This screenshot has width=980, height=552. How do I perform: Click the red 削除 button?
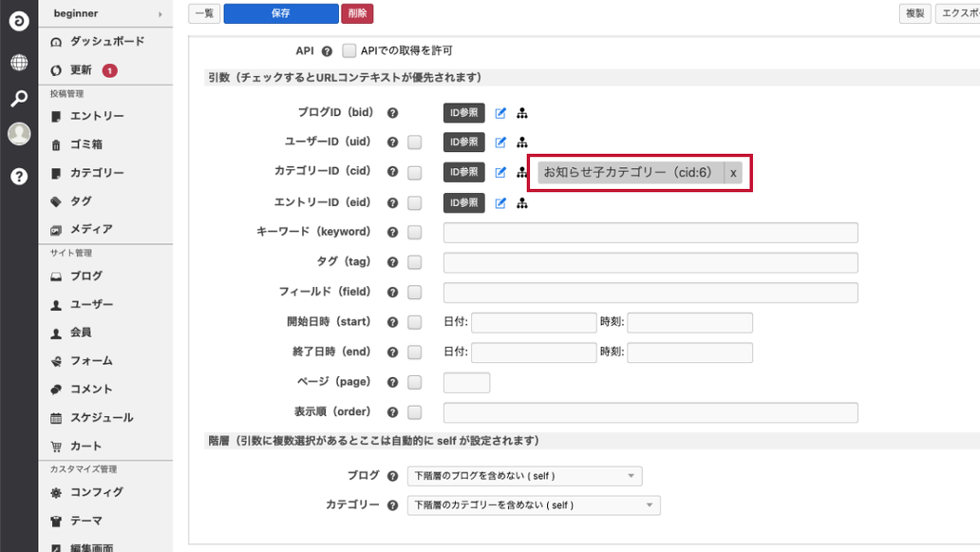tap(357, 13)
